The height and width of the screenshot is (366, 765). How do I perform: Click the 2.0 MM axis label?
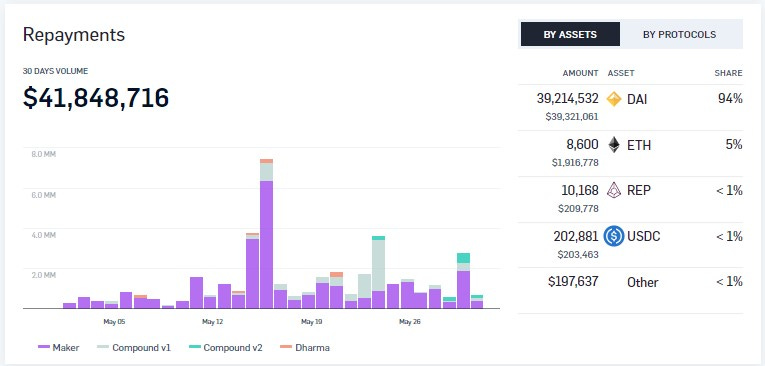tap(43, 275)
